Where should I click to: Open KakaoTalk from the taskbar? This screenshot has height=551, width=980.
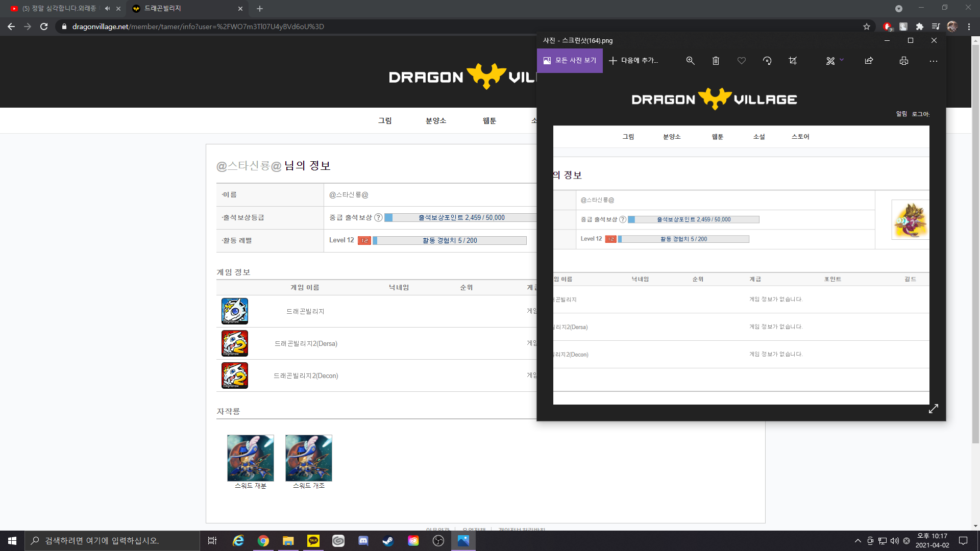point(313,541)
